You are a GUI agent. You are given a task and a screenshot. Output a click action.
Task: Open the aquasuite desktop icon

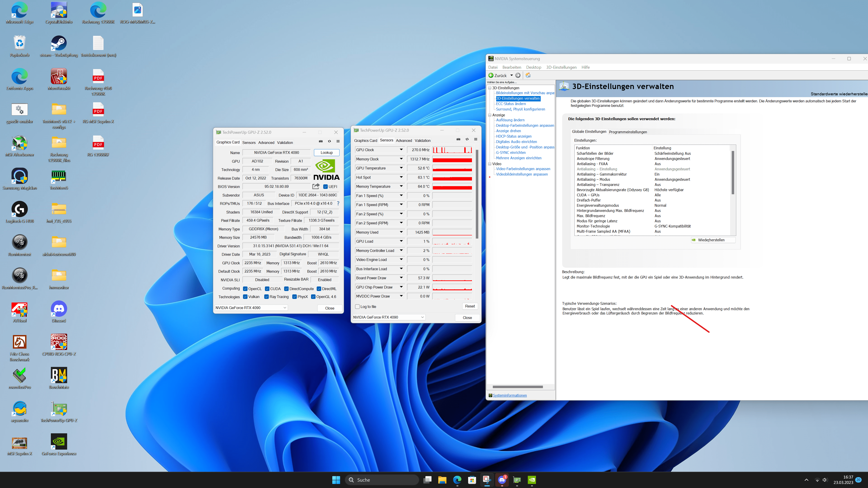(19, 412)
